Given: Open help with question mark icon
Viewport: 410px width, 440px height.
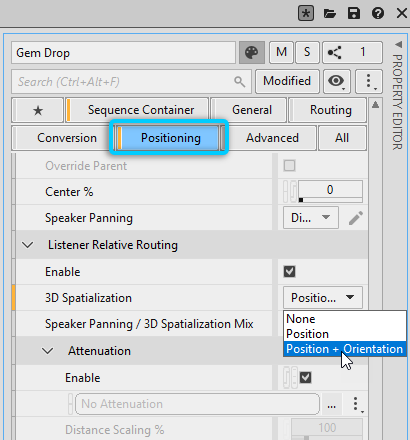Looking at the screenshot, I should [378, 14].
